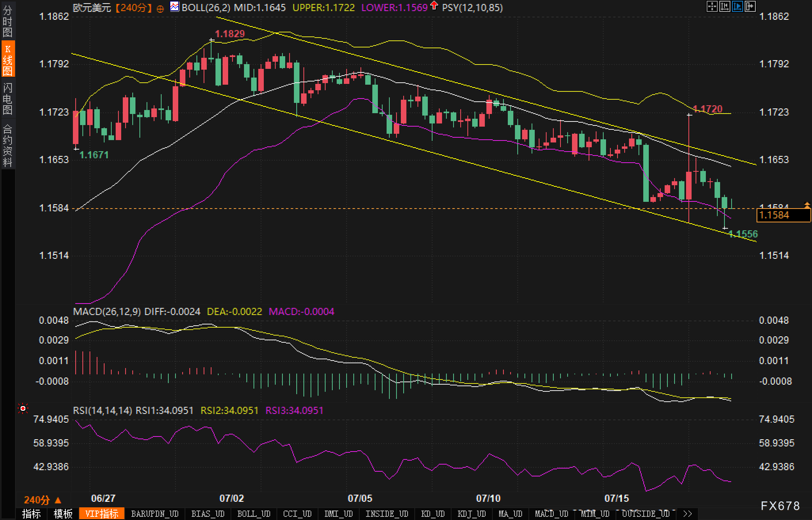The height and width of the screenshot is (520, 812).
Task: Click the 模板 template button
Action: 63,514
